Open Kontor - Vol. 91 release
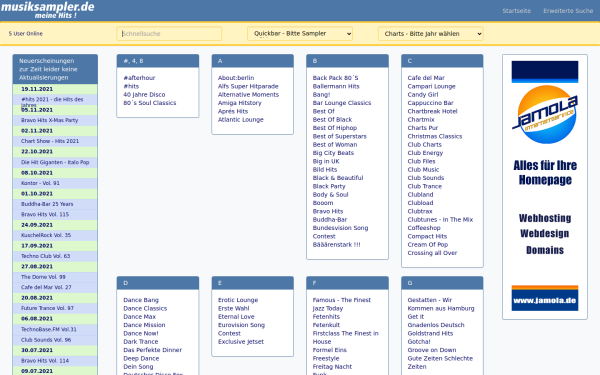Image resolution: width=600 pixels, height=375 pixels. click(40, 183)
